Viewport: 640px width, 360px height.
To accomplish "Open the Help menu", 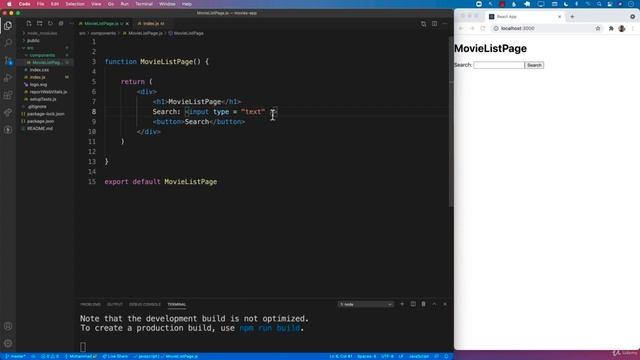I will click(187, 4).
